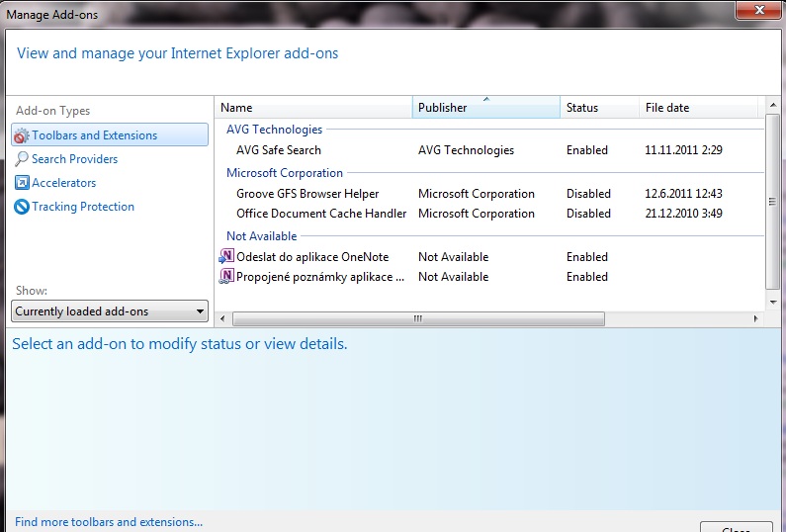Screen dimensions: 786x532
Task: Click Not Available publisher of Odeslat do aplikace OneNote
Action: point(453,257)
